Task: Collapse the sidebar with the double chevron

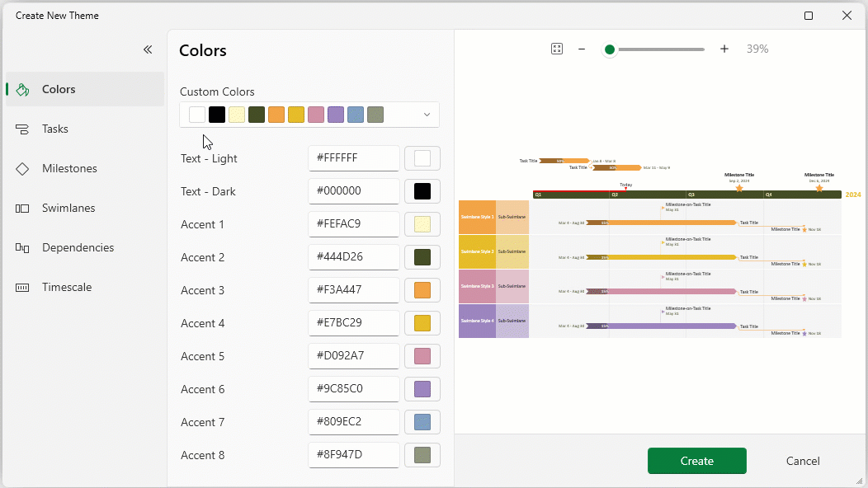Action: coord(148,49)
